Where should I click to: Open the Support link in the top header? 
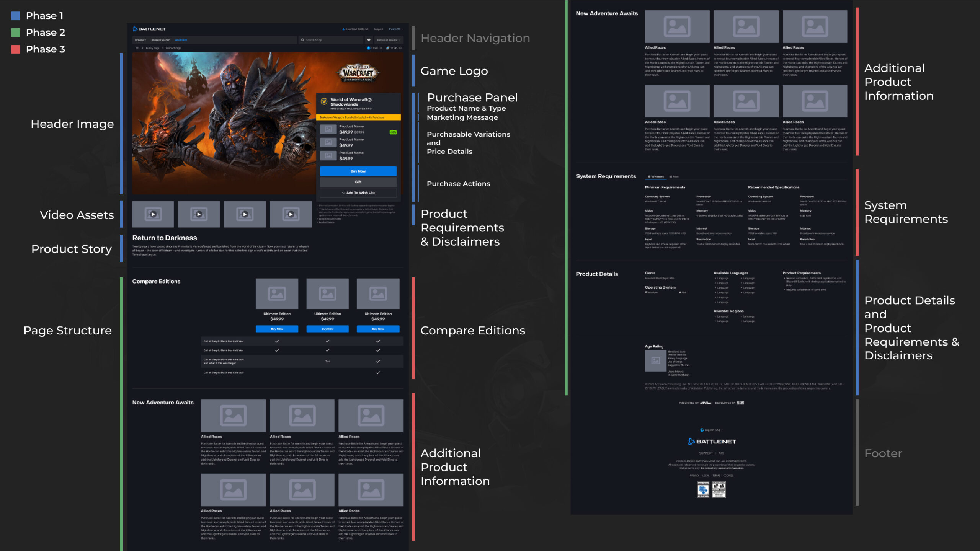point(378,29)
